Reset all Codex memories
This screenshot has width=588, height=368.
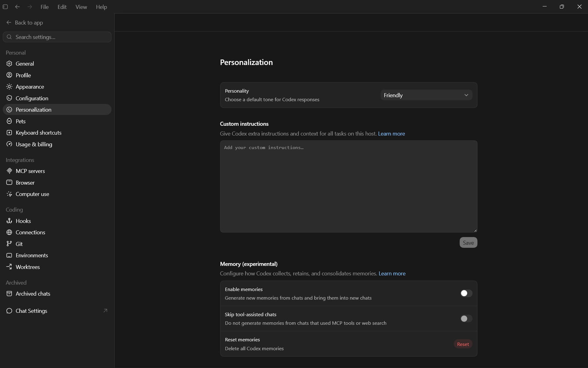tap(463, 344)
